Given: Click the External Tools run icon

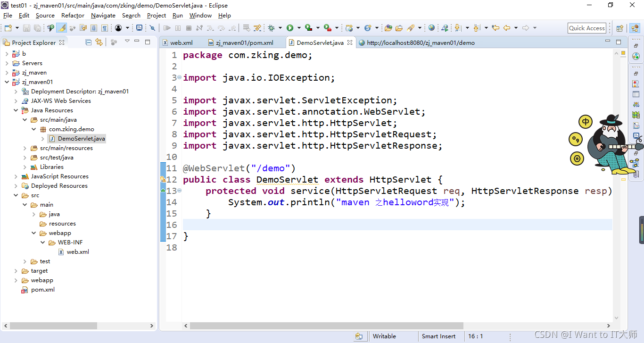Looking at the screenshot, I should click(327, 28).
